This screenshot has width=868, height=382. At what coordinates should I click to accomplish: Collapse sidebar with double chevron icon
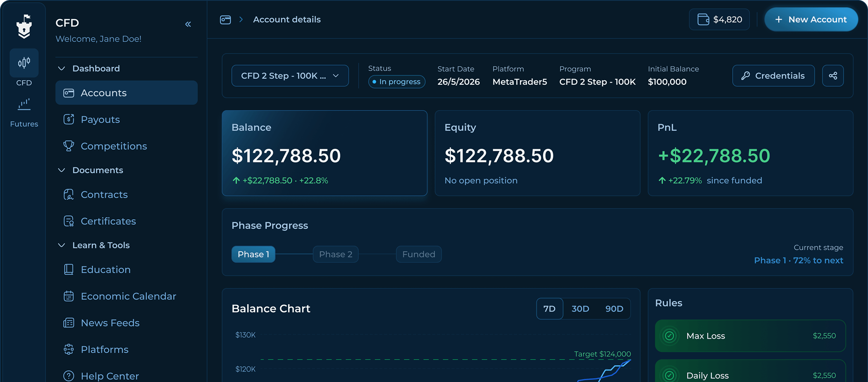pos(188,24)
